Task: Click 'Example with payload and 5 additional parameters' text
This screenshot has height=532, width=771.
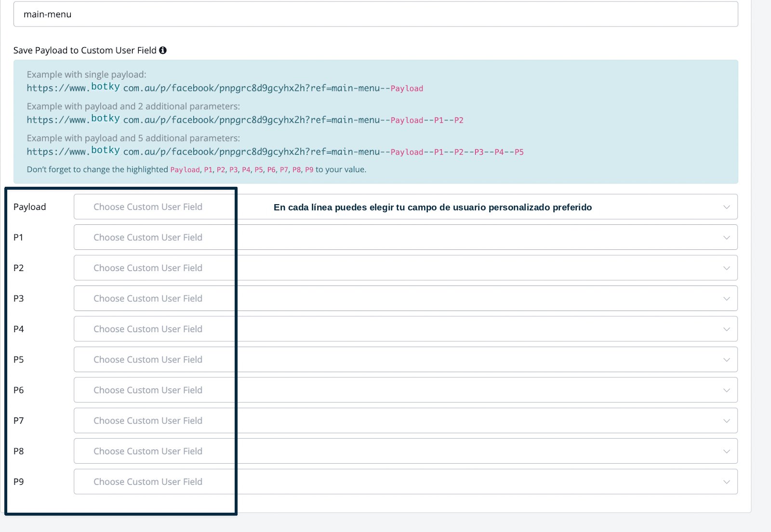Action: [133, 138]
